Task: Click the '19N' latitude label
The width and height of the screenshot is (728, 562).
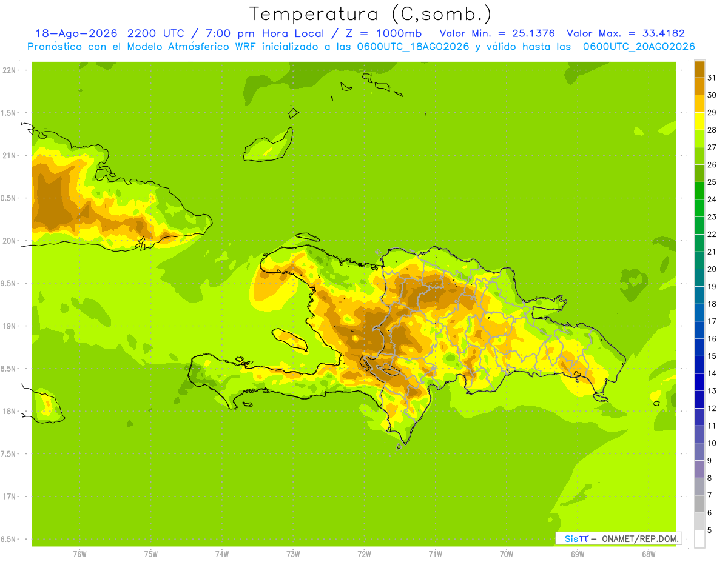Action: pos(8,326)
